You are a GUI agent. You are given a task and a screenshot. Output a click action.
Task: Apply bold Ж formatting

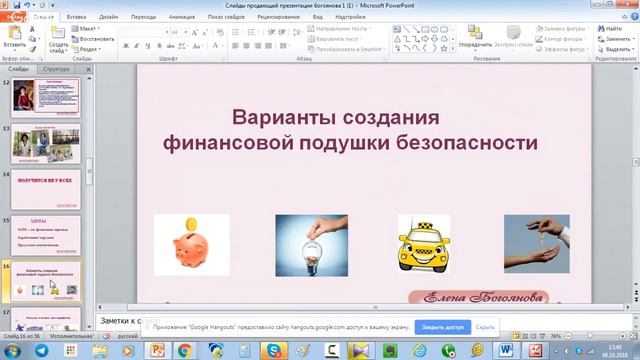pyautogui.click(x=126, y=46)
